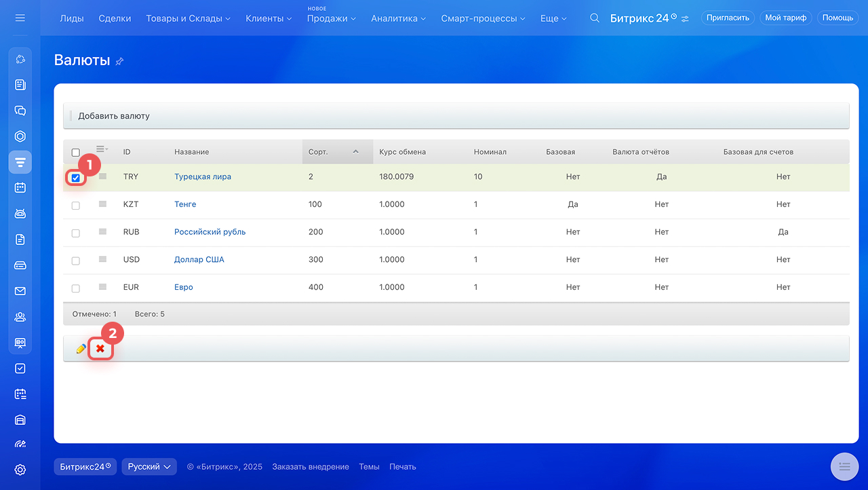Expand the Еще menu
This screenshot has width=868, height=490.
(553, 18)
